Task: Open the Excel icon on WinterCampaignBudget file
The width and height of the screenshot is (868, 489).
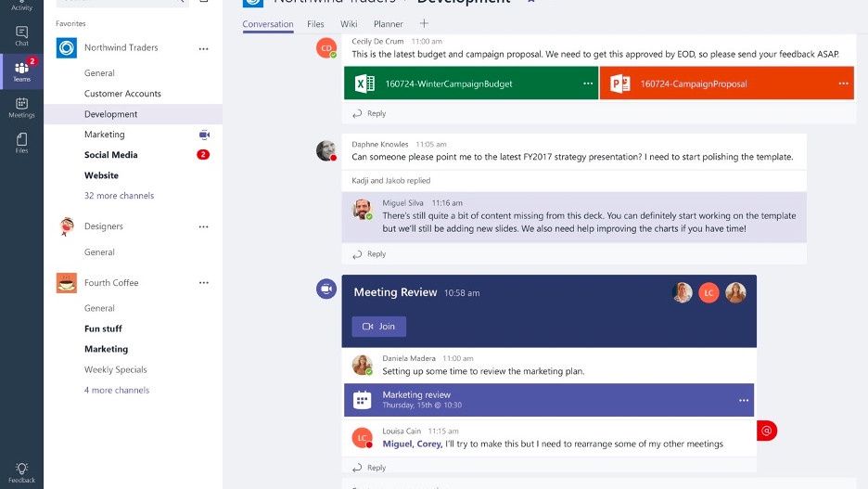Action: 364,84
